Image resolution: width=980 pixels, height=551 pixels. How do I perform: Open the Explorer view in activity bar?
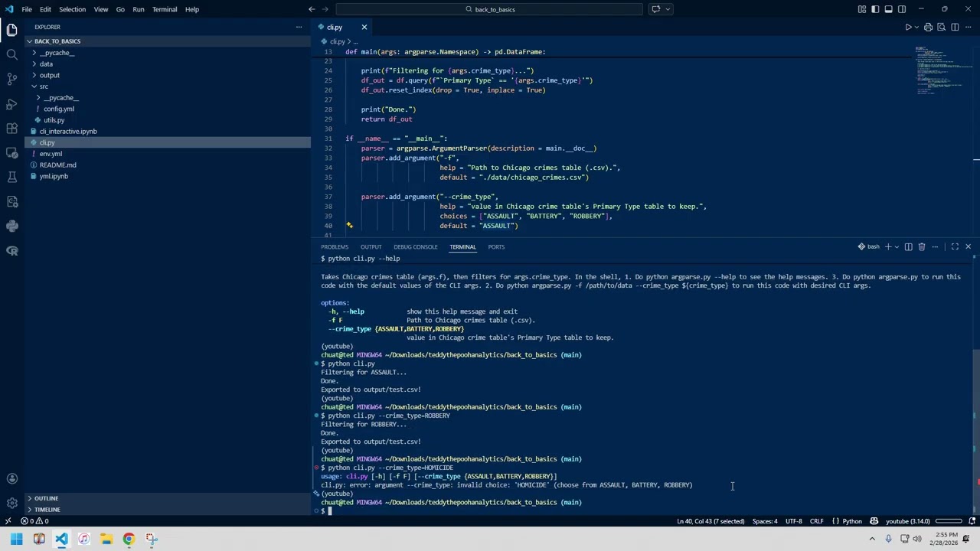click(11, 30)
